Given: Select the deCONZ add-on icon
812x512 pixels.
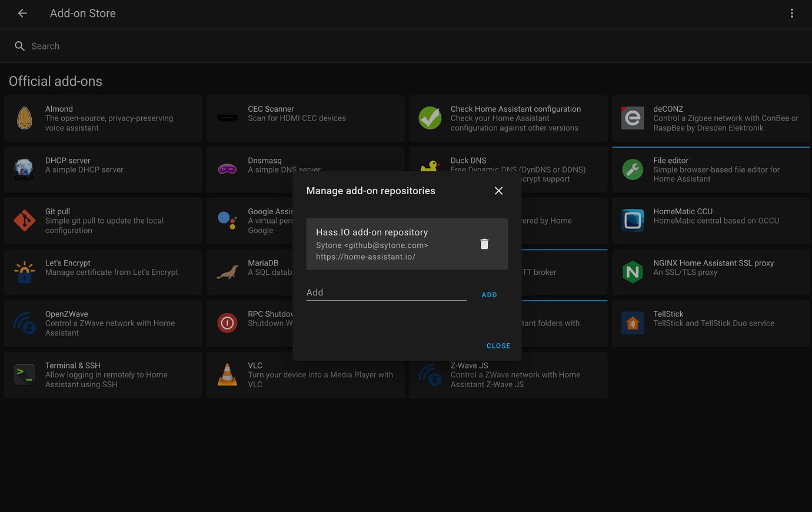Looking at the screenshot, I should pos(633,118).
